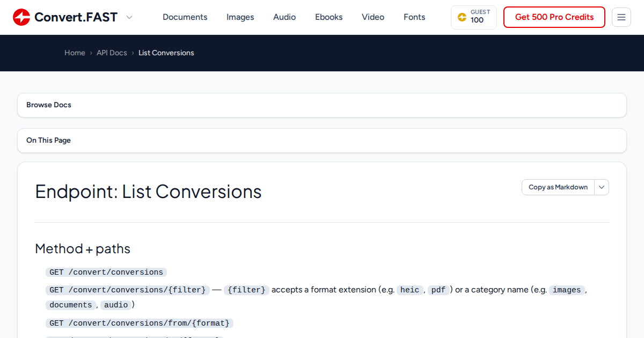
Task: Open the Video menu
Action: pos(373,17)
